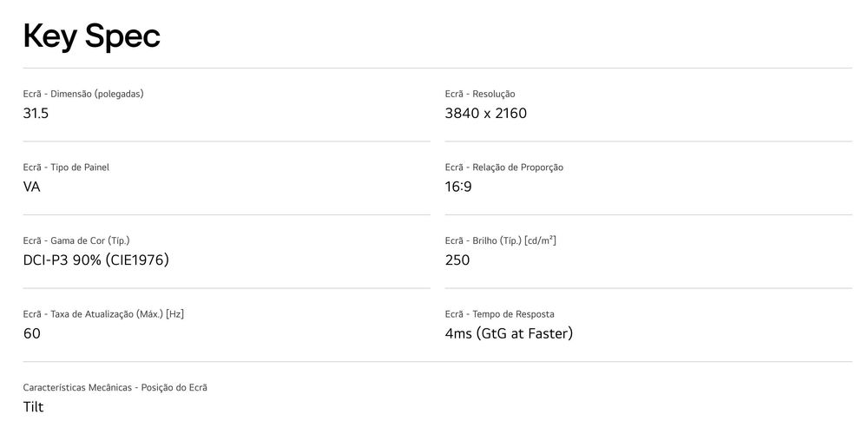Click the "Ecrã - Tempo de Resposta" label
The height and width of the screenshot is (434, 868).
click(499, 314)
